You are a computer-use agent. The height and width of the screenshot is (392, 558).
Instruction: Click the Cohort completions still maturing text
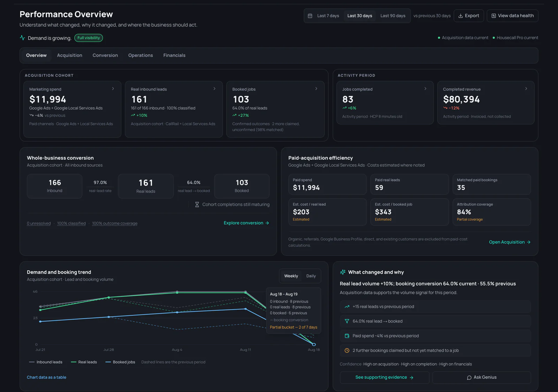[236, 205]
